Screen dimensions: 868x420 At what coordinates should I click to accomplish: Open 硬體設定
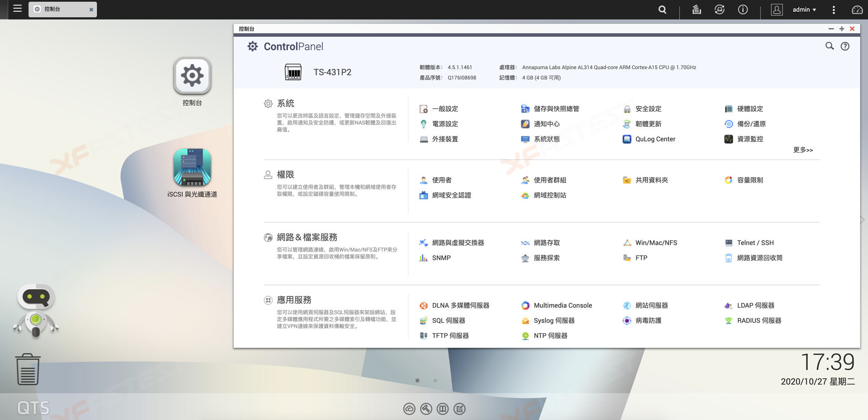(x=744, y=109)
